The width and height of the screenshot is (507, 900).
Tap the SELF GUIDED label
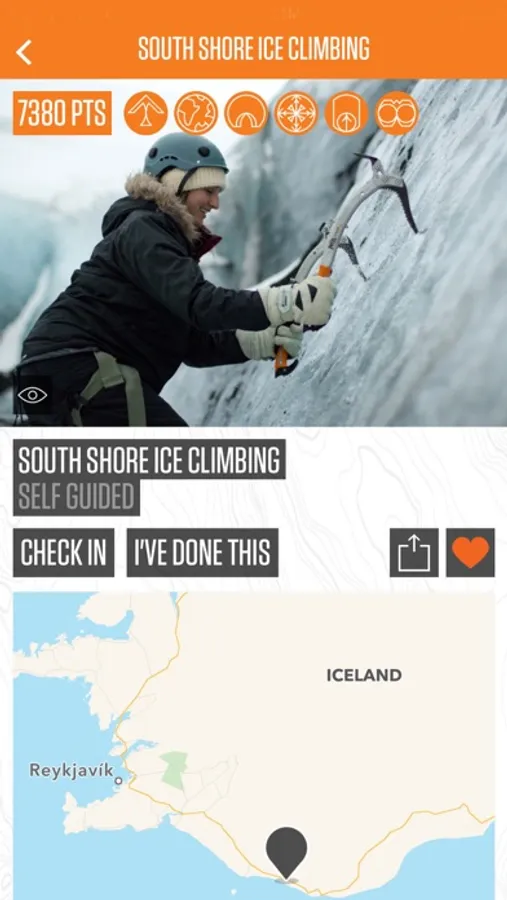pyautogui.click(x=76, y=497)
